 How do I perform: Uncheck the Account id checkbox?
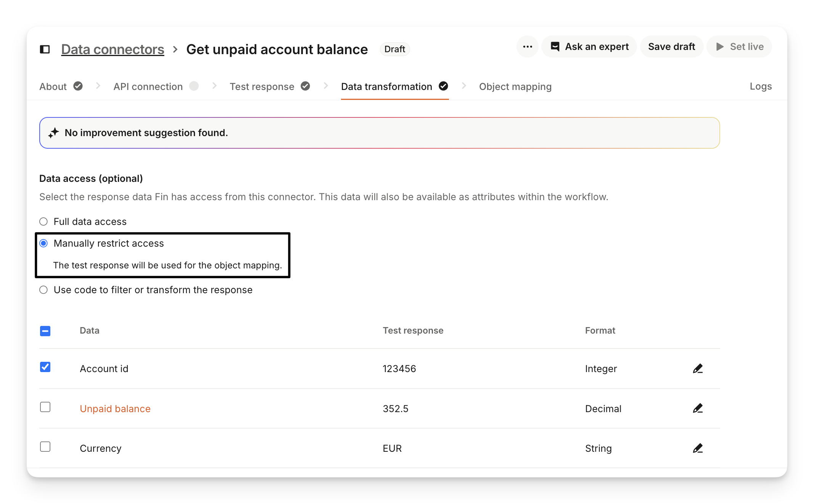(x=45, y=367)
